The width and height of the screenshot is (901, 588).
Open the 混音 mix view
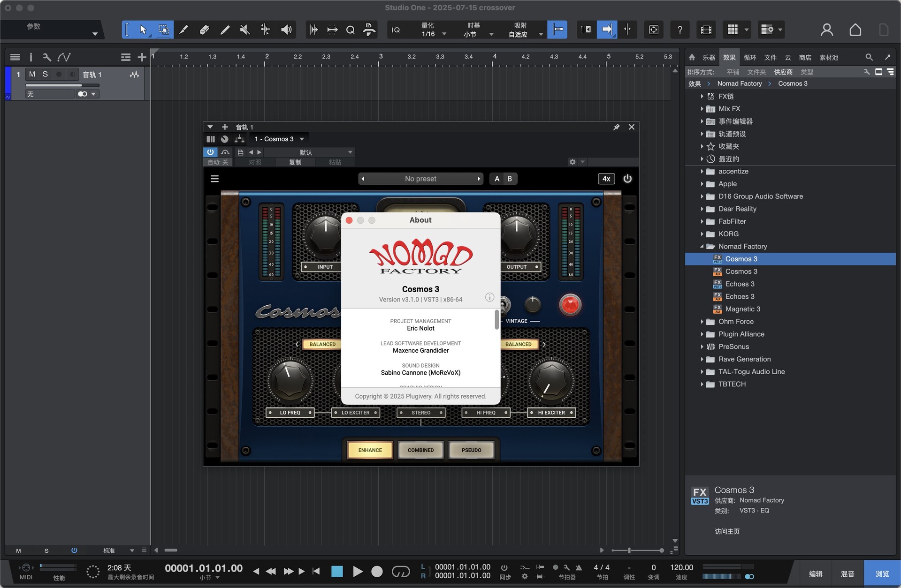coord(847,573)
